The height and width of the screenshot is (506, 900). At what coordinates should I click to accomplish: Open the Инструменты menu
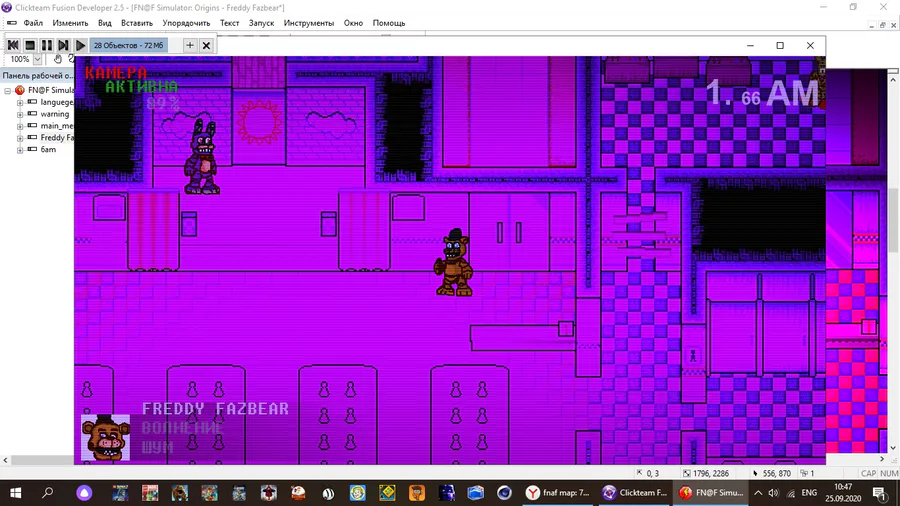coord(309,23)
